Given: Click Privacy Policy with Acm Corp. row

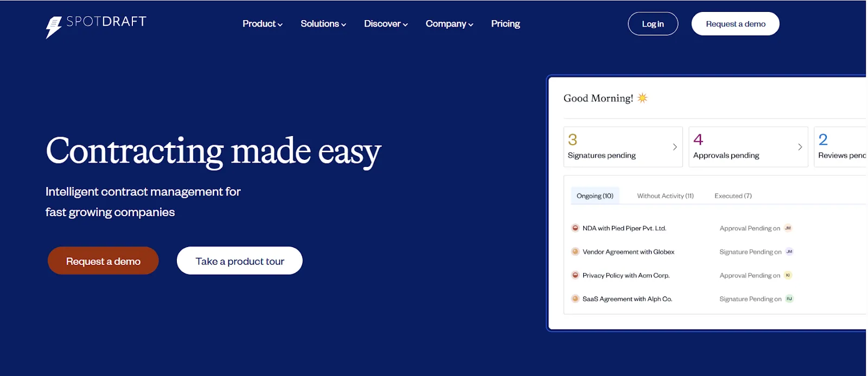Looking at the screenshot, I should point(626,275).
